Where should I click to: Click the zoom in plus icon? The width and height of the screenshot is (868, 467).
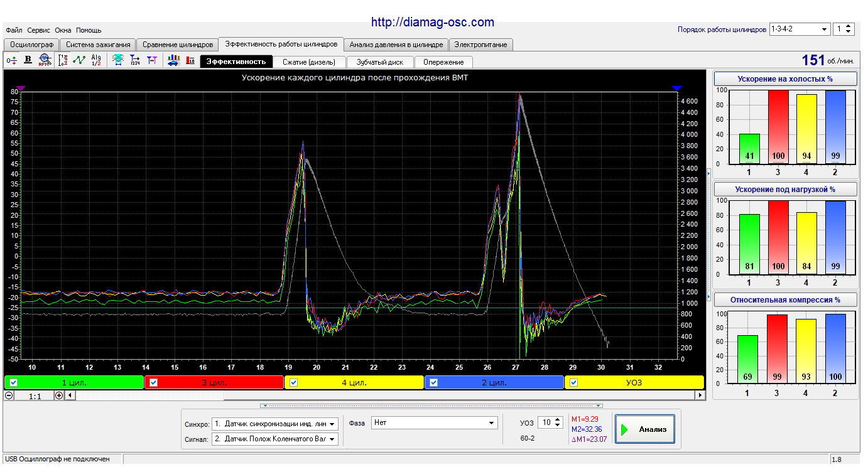59,395
